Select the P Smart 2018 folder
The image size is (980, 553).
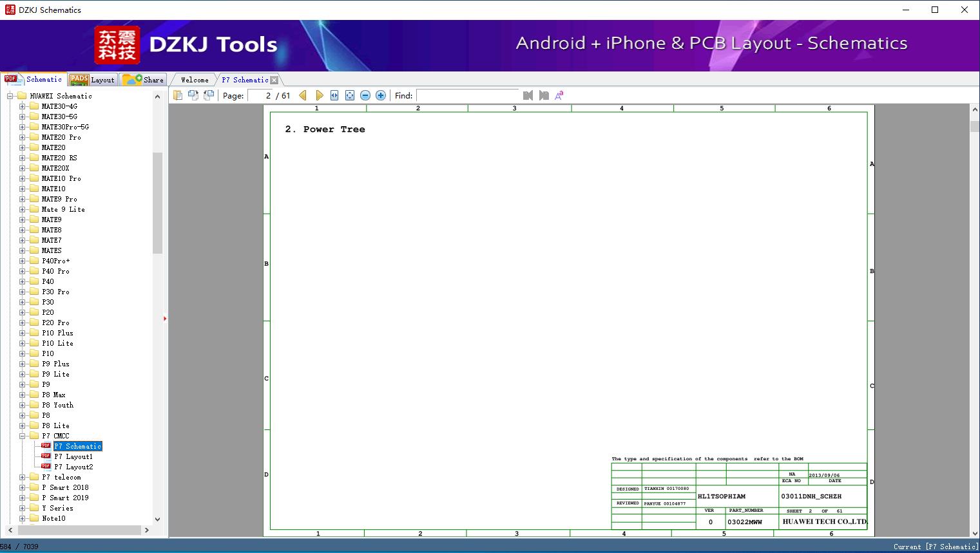click(x=65, y=487)
